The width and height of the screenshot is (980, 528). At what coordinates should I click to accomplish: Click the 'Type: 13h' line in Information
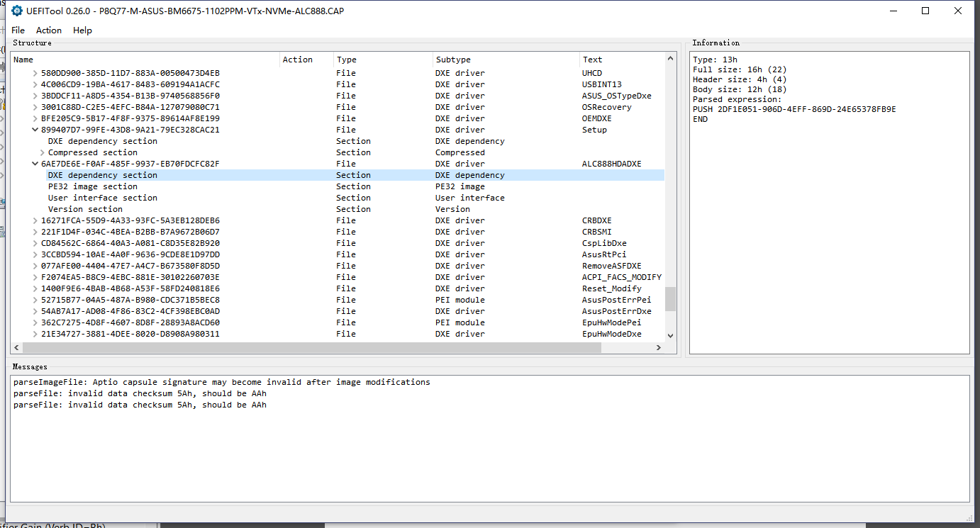[x=715, y=60]
